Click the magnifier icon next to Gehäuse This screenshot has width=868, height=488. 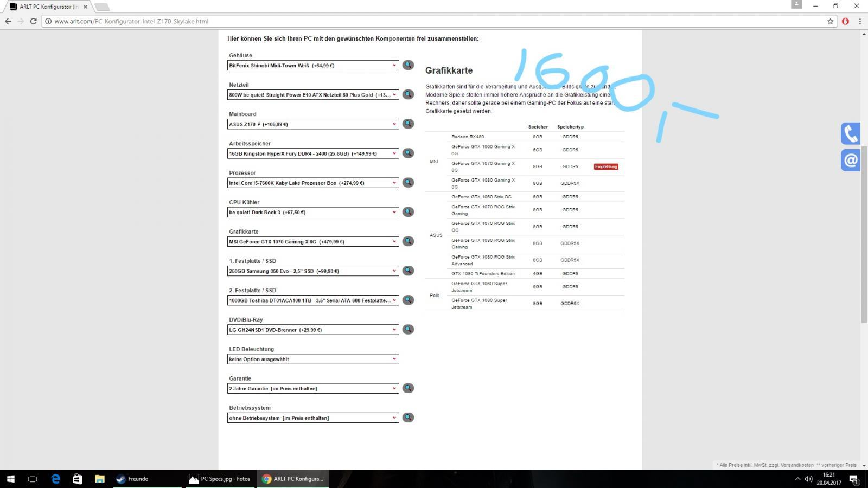(x=408, y=65)
